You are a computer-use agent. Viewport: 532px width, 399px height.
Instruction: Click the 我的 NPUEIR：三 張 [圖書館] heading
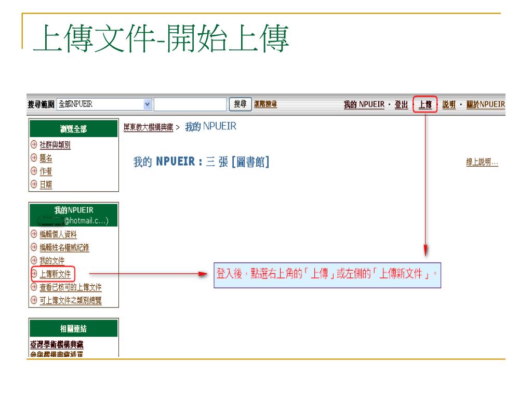click(x=201, y=162)
